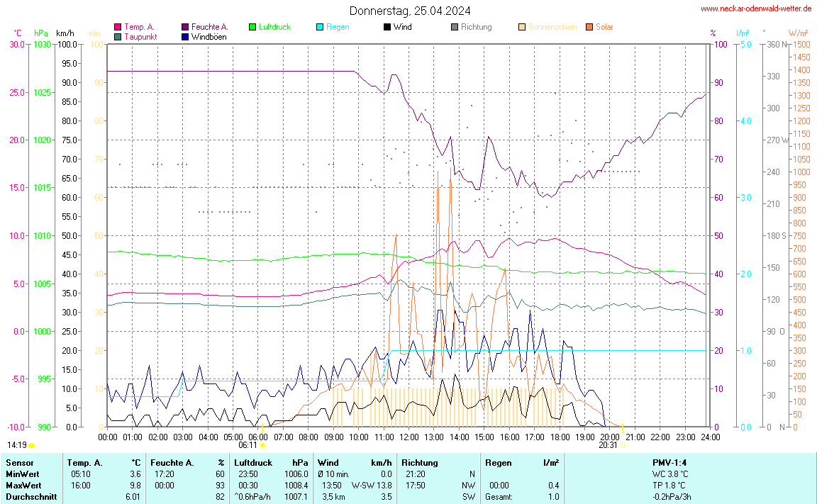Click the pink Temp. A. legend square
The image size is (817, 504).
[x=118, y=27]
